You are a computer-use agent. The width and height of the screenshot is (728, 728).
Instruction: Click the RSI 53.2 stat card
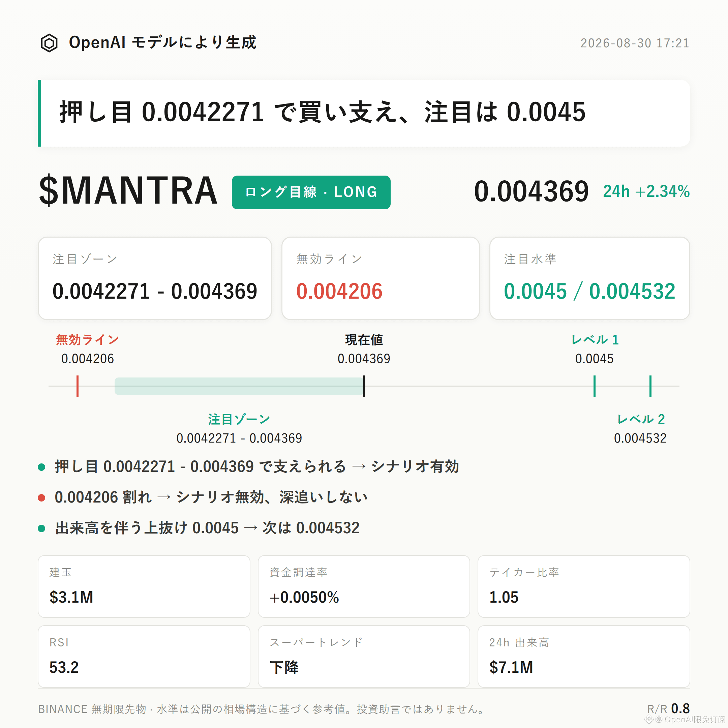(144, 657)
